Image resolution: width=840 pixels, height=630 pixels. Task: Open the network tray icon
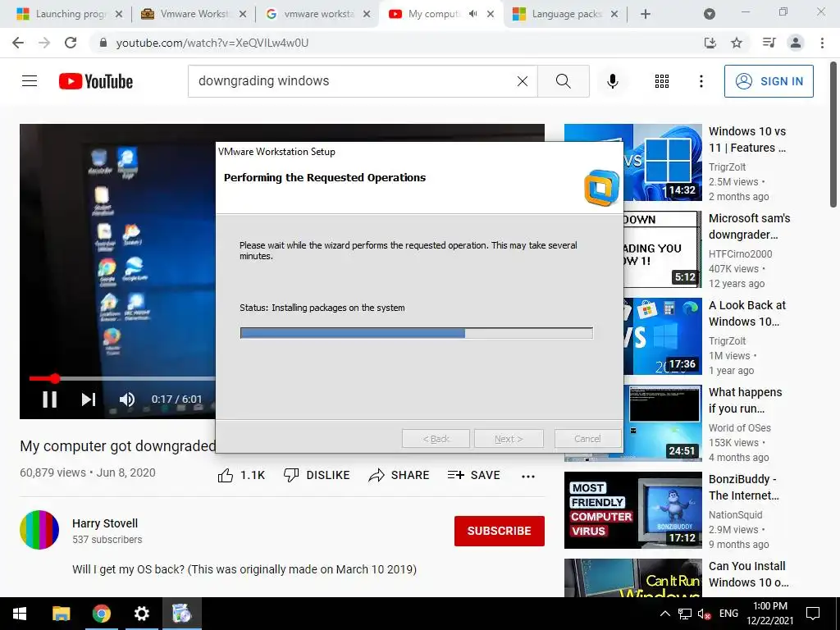[x=685, y=614]
